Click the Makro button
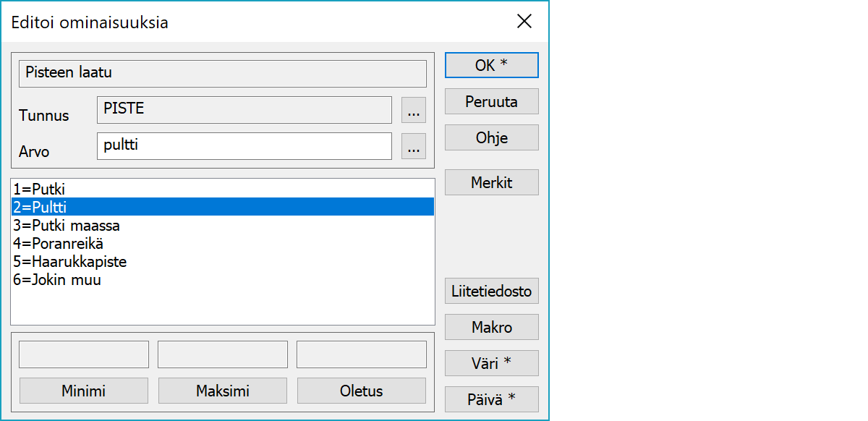 (491, 327)
